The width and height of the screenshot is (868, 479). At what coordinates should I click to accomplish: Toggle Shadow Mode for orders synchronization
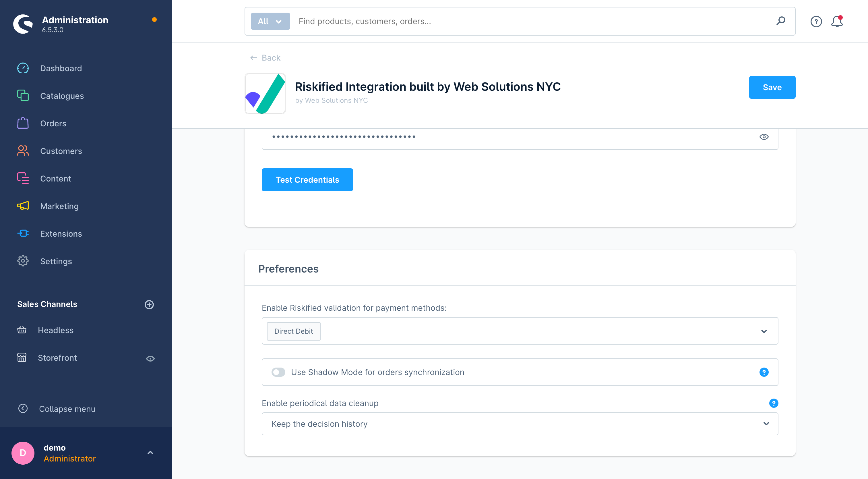[x=278, y=372]
